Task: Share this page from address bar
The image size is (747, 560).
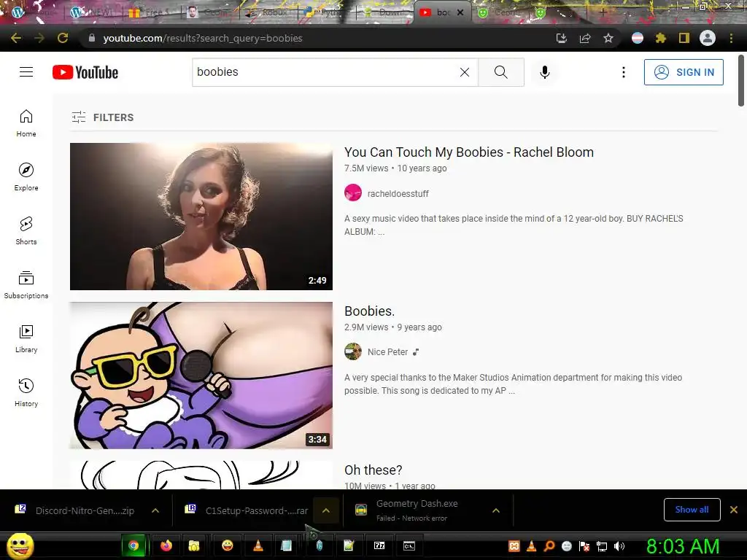Action: [x=585, y=38]
